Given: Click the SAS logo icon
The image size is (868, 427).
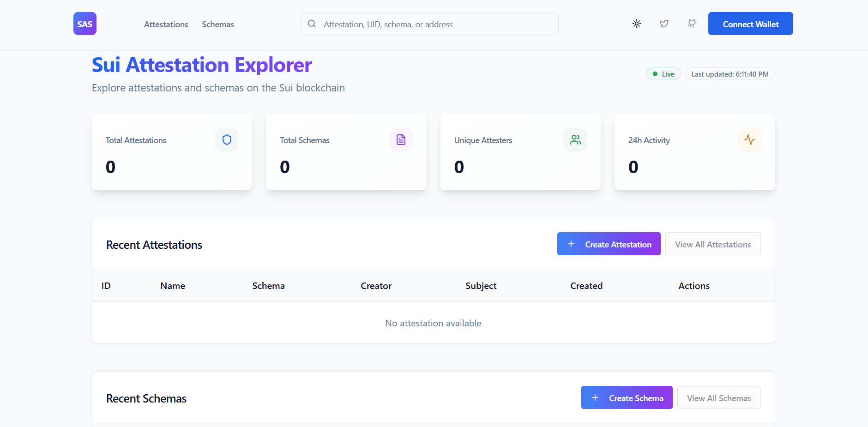Looking at the screenshot, I should click(84, 24).
